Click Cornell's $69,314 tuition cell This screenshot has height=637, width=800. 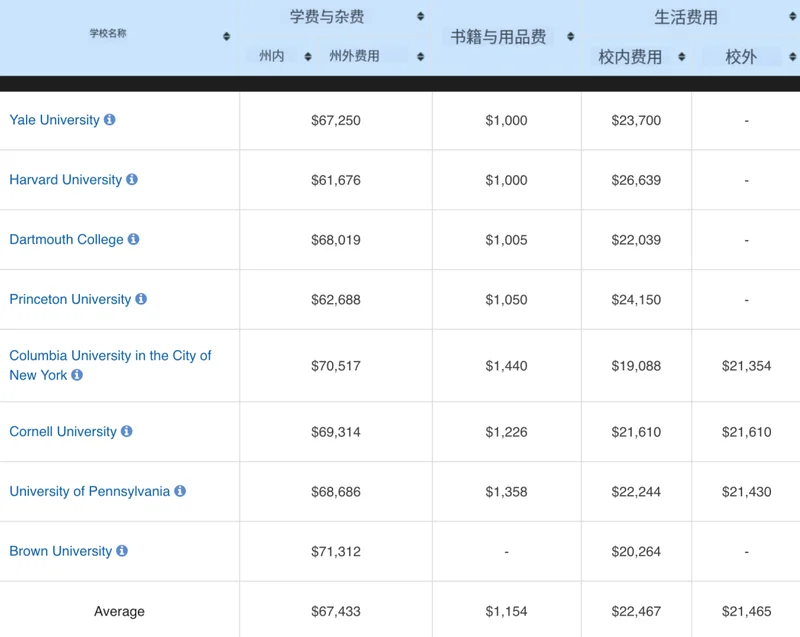tap(336, 432)
